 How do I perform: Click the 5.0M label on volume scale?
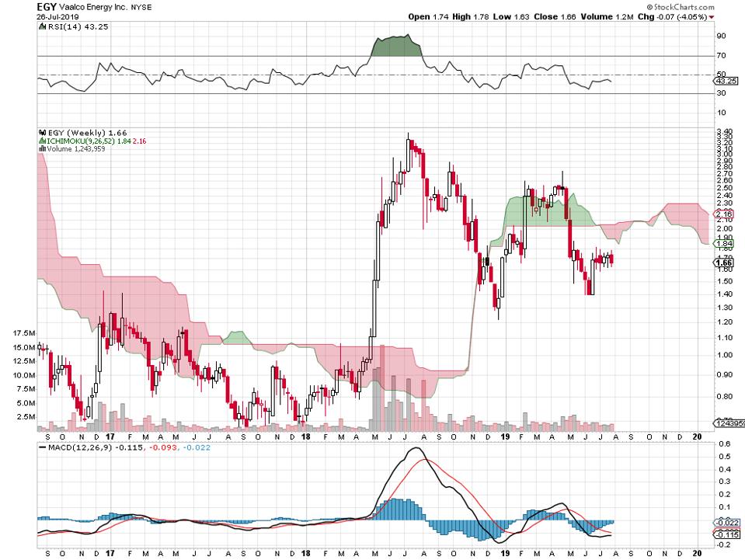26,403
